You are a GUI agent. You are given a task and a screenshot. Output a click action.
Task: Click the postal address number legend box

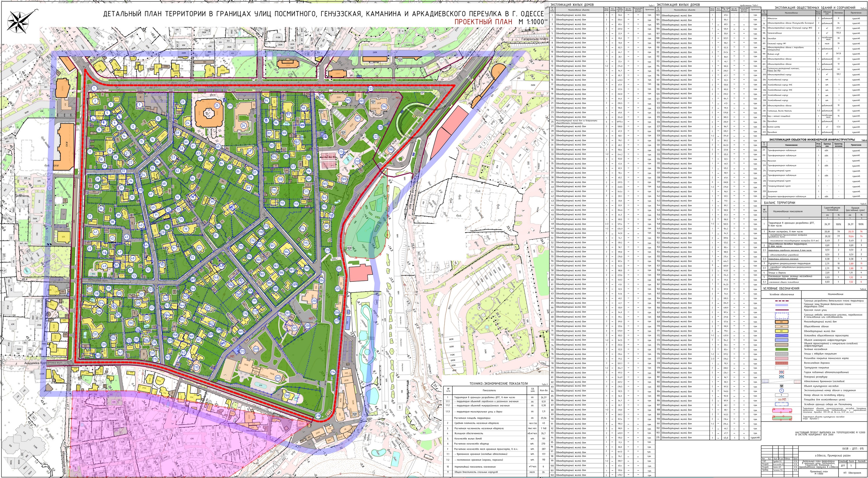coord(782,395)
